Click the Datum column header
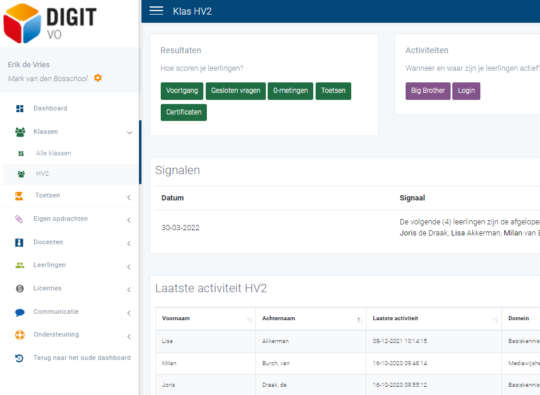Image resolution: width=540 pixels, height=395 pixels. pos(173,198)
